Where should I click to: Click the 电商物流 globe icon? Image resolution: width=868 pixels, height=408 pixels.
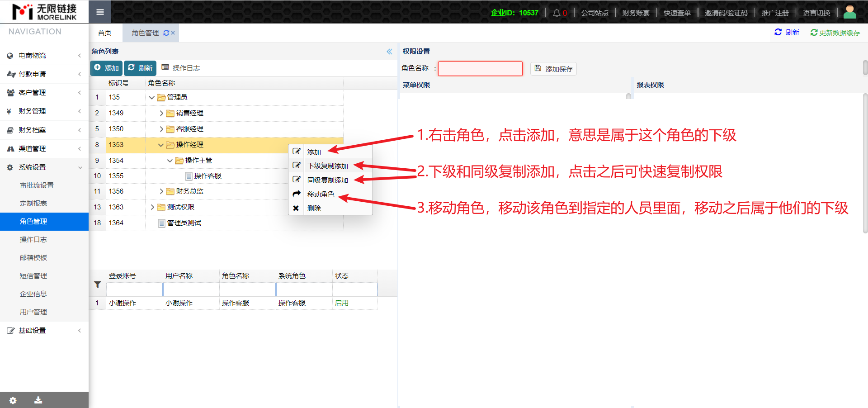(x=10, y=56)
